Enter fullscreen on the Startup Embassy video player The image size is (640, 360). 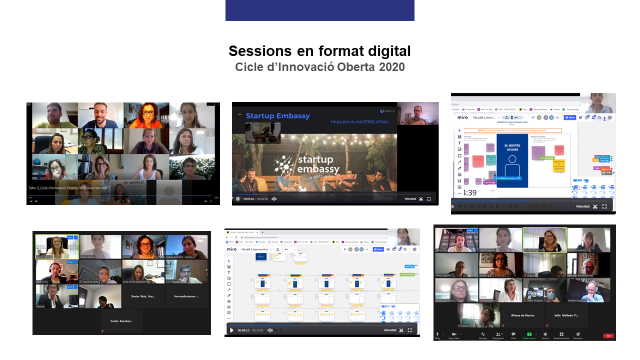(x=429, y=199)
